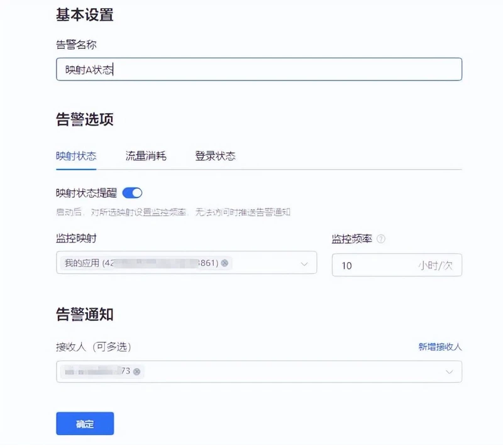Click the blurred recipient tag in 接收人

tap(97, 371)
